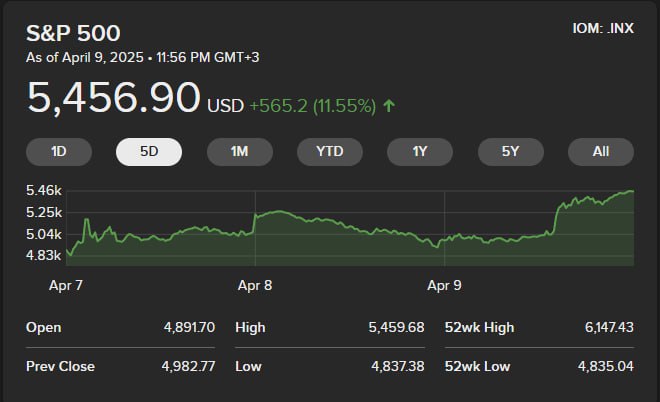660x402 pixels.
Task: Click the Apr 7 axis label
Action: [x=66, y=285]
